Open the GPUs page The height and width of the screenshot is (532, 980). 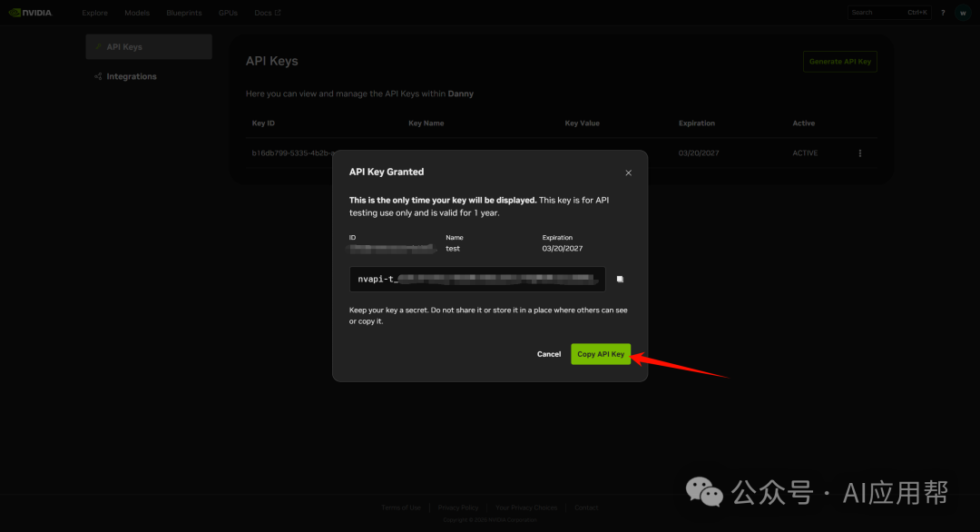[x=228, y=13]
